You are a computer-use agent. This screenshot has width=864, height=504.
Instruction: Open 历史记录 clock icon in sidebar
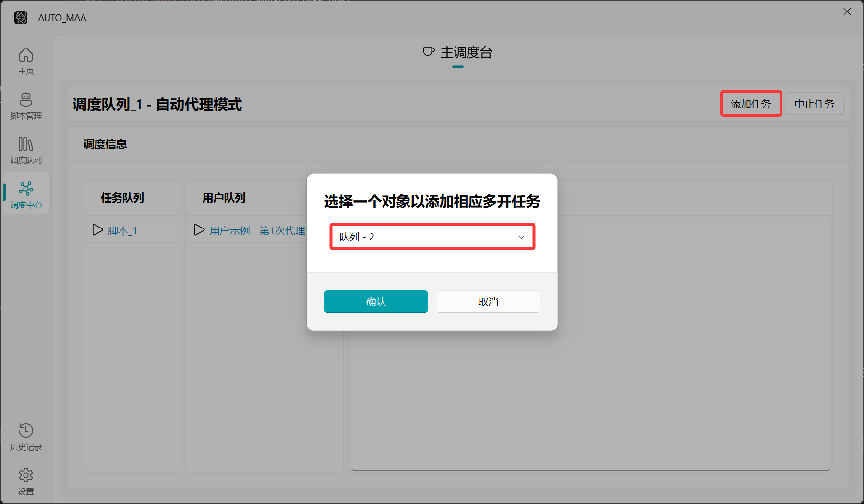[26, 431]
